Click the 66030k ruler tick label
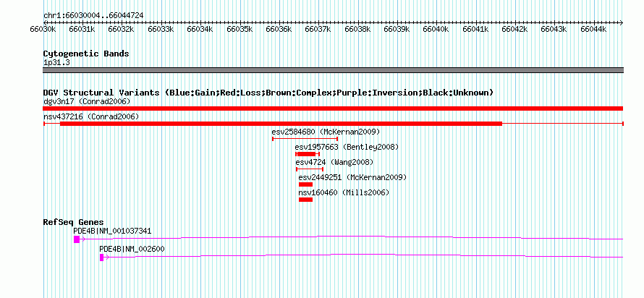This screenshot has width=644, height=298. click(43, 29)
